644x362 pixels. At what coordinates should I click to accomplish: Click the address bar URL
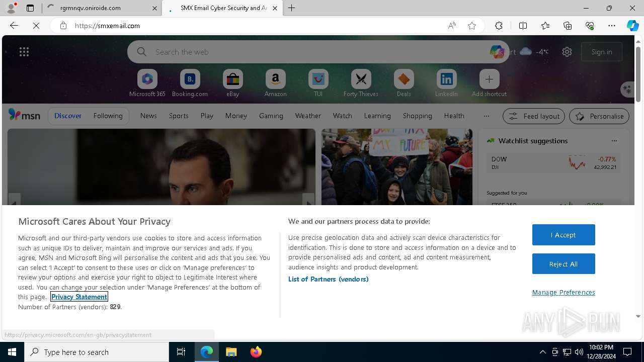107,26
